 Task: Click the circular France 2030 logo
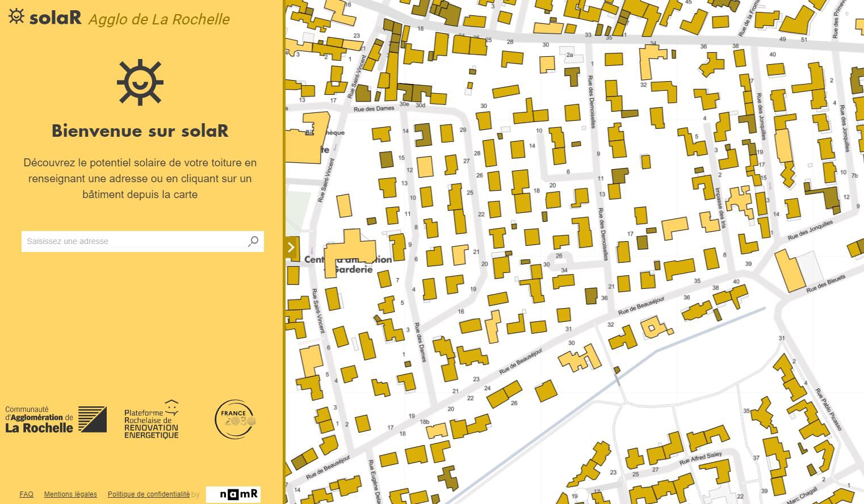234,420
